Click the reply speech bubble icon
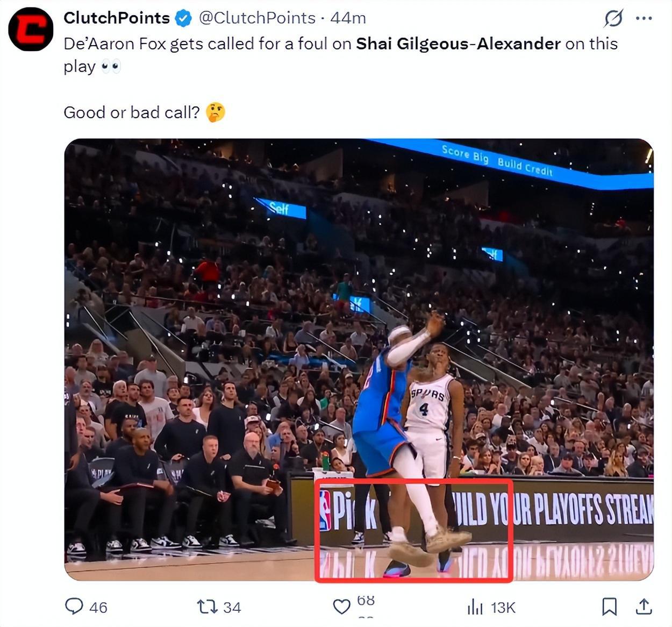Screen dimensions: 672x627 click(74, 607)
